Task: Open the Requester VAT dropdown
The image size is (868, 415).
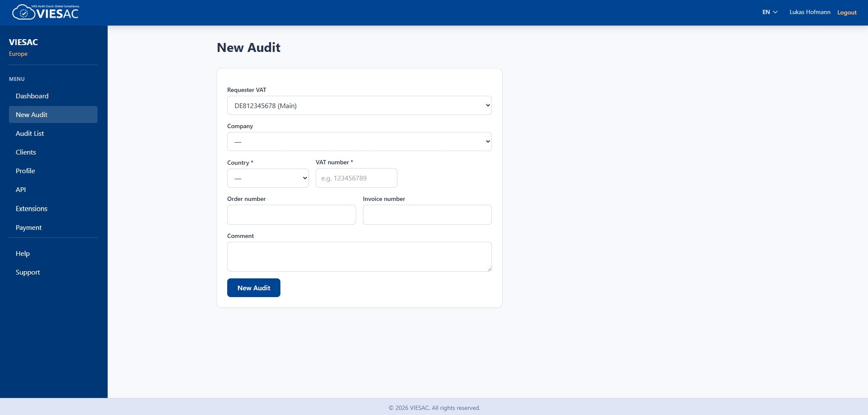Action: [359, 105]
